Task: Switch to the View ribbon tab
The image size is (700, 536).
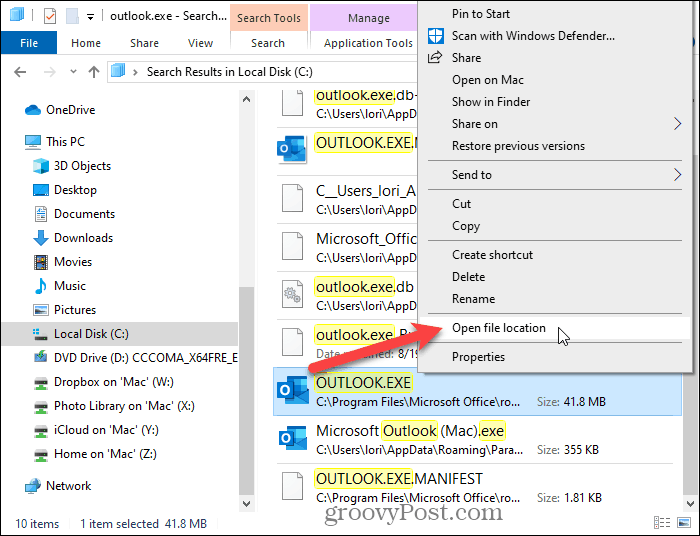Action: [200, 43]
